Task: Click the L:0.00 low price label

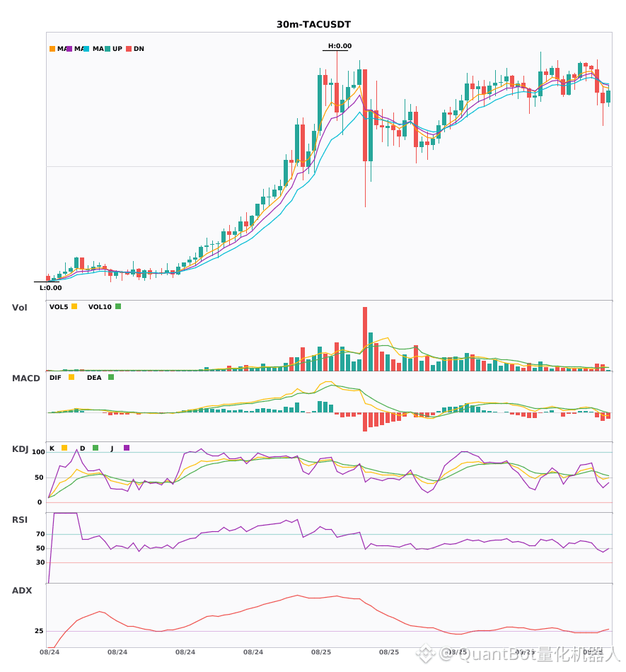Action: point(50,288)
